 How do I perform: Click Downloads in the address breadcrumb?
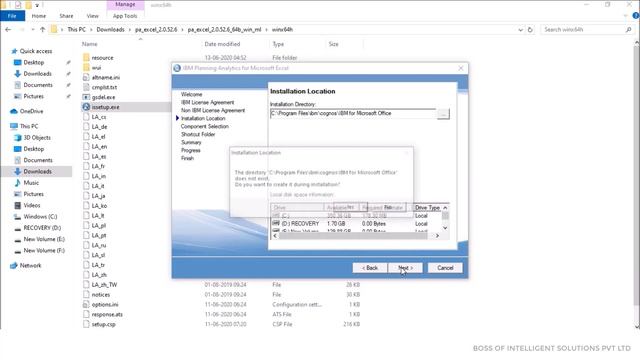click(x=110, y=29)
